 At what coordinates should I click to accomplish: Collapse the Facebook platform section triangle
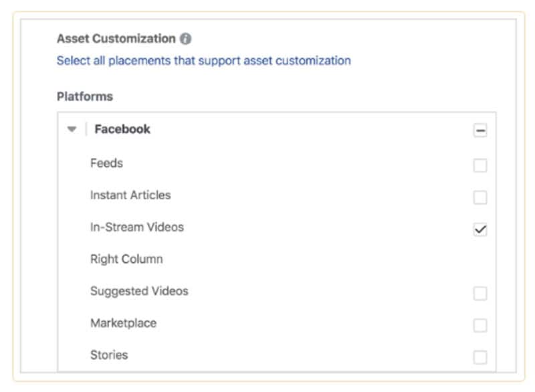pos(72,130)
